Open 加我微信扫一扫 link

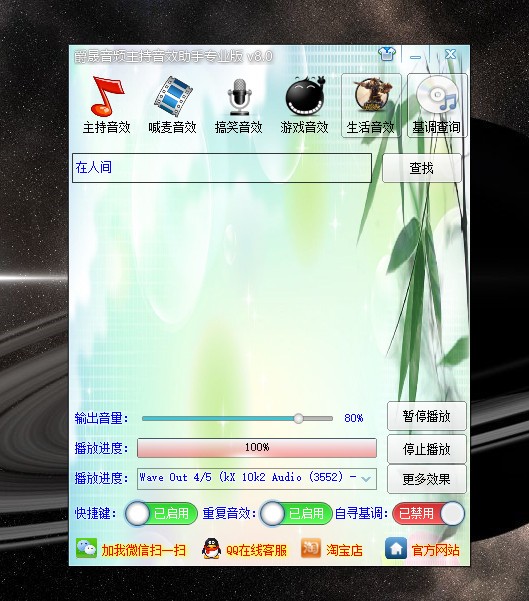[144, 550]
